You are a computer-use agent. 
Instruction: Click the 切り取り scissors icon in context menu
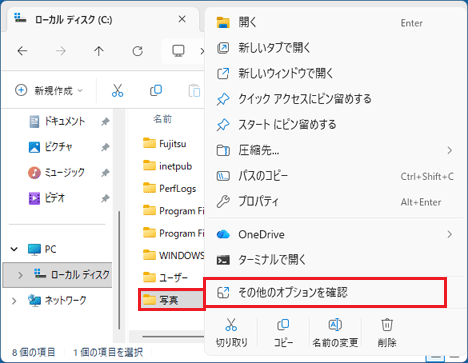[231, 324]
